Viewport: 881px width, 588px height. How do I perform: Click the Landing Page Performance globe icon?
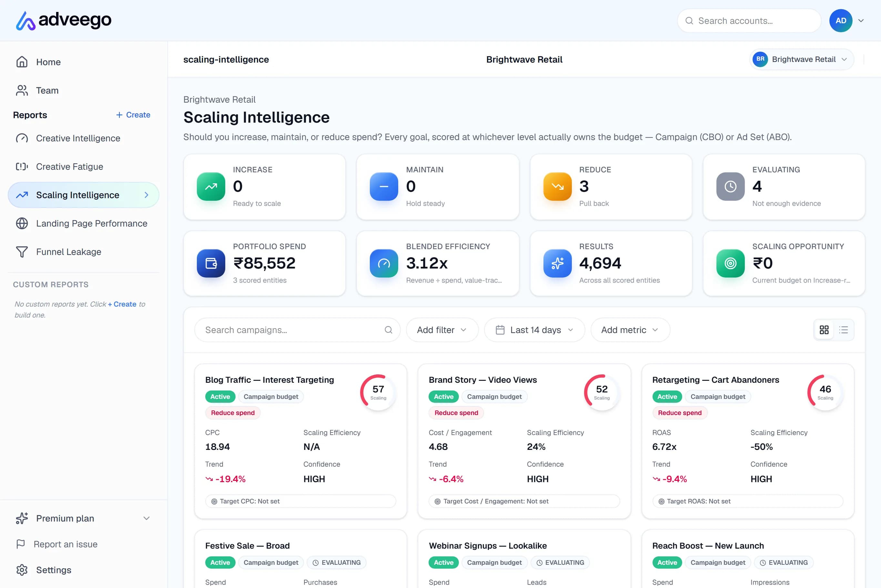[22, 223]
